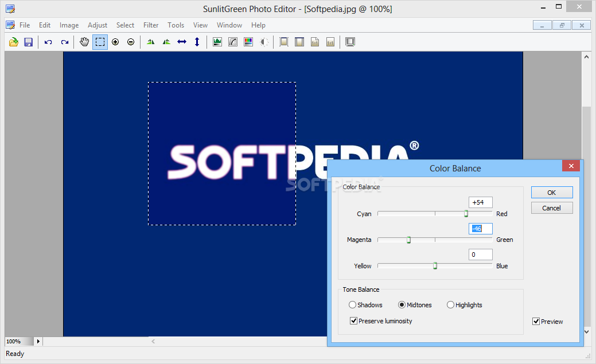Rotate the image right using the second green triangle icon

click(166, 42)
